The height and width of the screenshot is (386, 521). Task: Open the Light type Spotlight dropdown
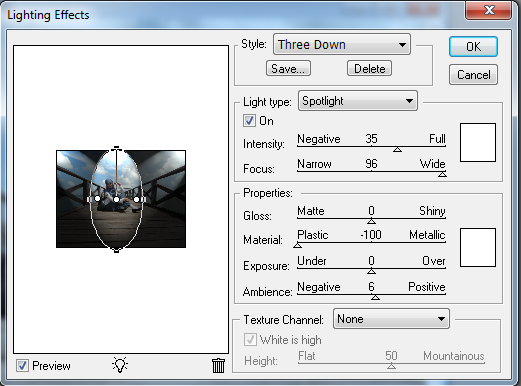pos(358,101)
